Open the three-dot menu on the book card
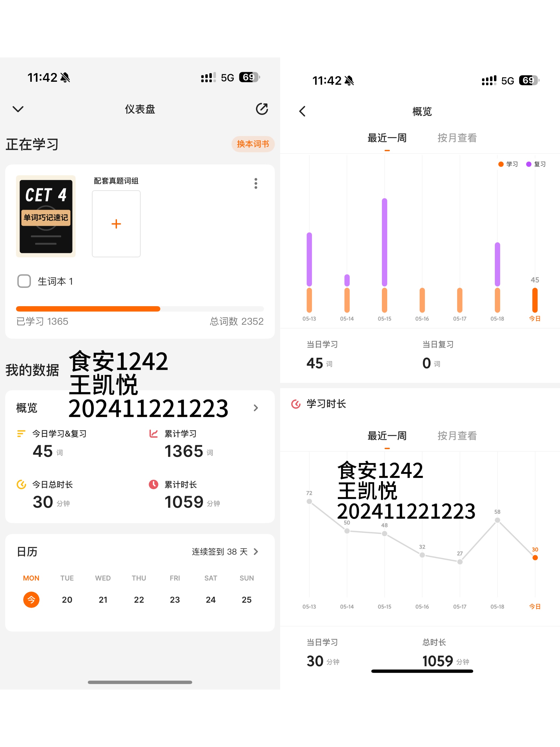Screen dimensions: 560x747 point(256,183)
